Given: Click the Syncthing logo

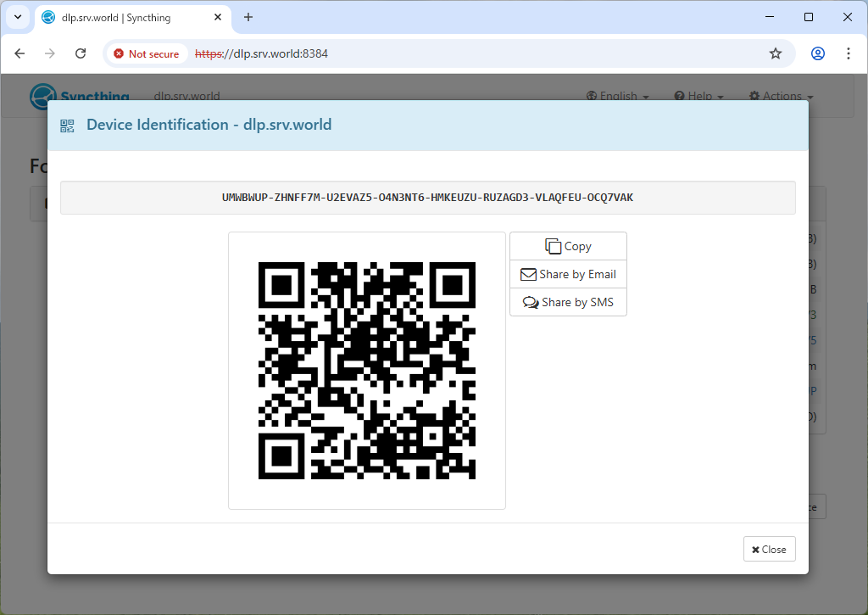Looking at the screenshot, I should [80, 96].
